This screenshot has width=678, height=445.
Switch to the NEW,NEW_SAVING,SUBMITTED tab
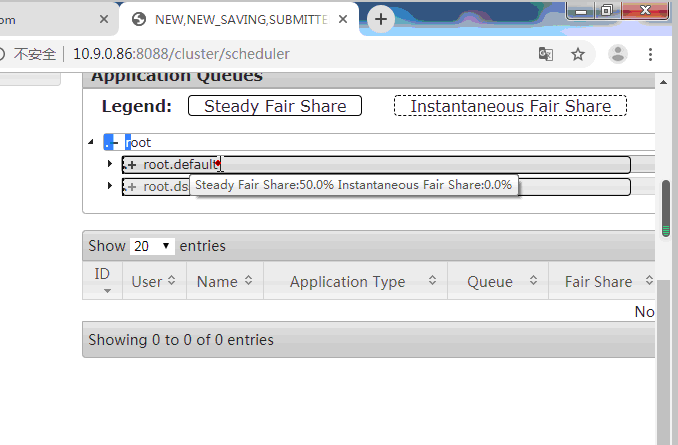pyautogui.click(x=235, y=19)
